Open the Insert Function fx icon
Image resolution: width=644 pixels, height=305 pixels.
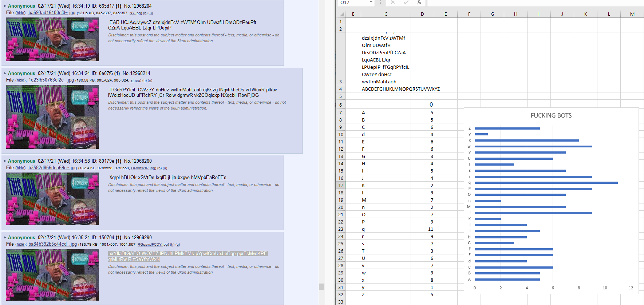pos(419,3)
